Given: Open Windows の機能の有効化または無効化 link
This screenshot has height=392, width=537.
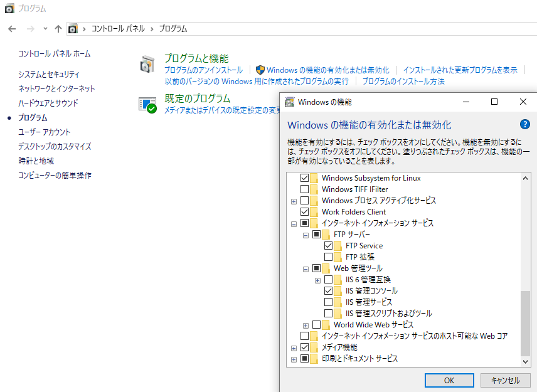Looking at the screenshot, I should point(327,70).
